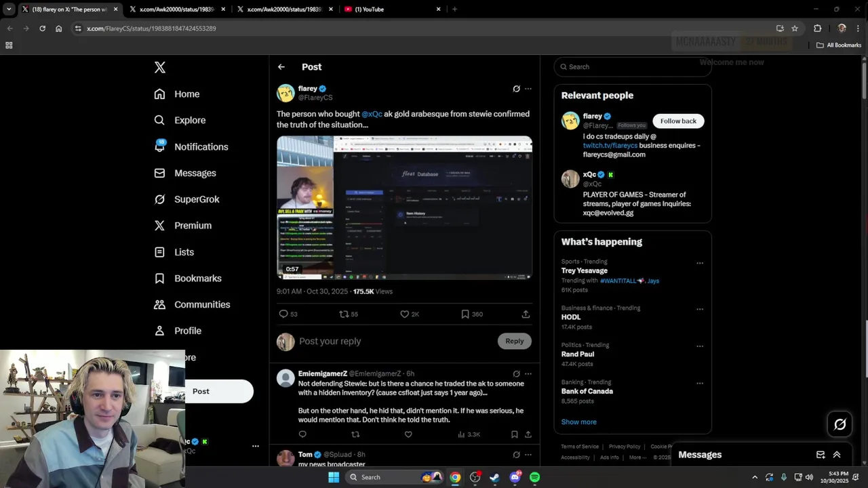Switch to the YouTube browser tab
Screen dimensions: 868x488
click(x=392, y=9)
